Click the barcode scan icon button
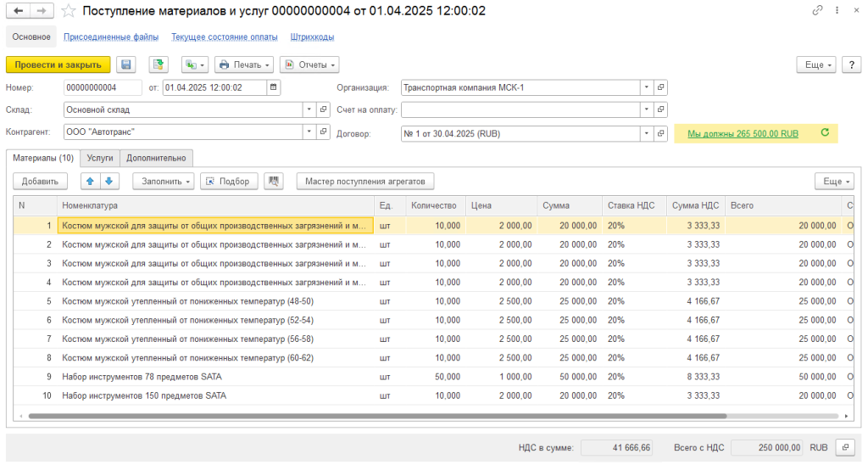The height and width of the screenshot is (465, 868). coord(274,181)
